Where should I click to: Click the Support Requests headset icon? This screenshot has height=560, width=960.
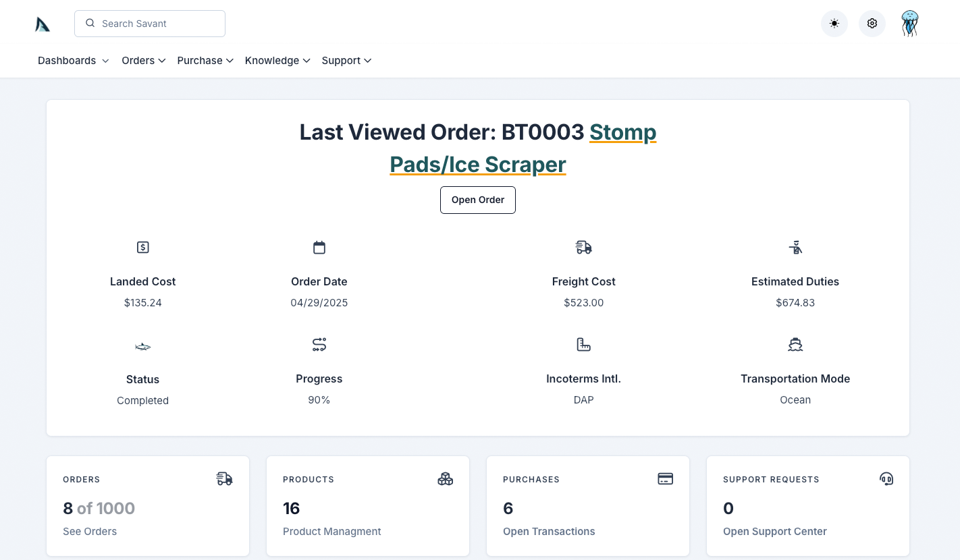click(886, 478)
